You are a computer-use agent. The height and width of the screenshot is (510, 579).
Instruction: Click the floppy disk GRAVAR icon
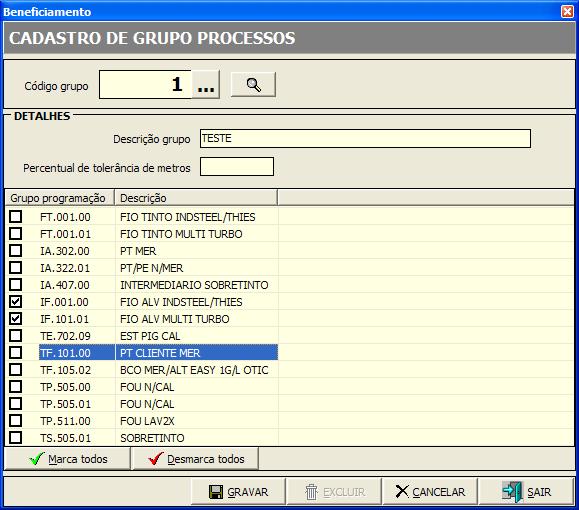coord(216,492)
